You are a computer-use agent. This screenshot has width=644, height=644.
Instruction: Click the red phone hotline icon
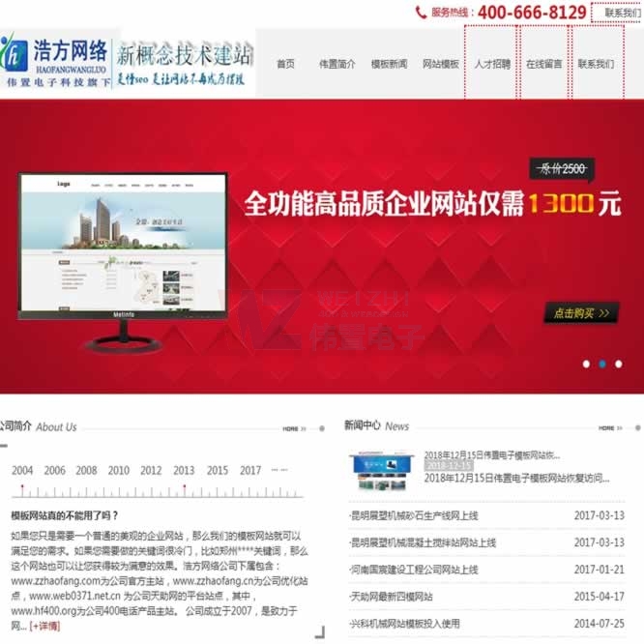[x=421, y=13]
